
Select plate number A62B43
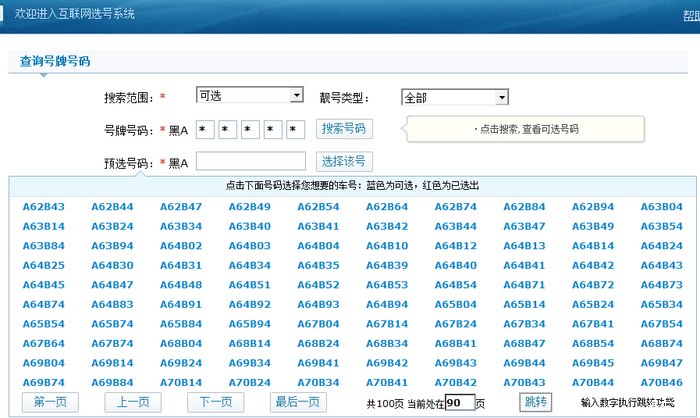click(x=44, y=207)
